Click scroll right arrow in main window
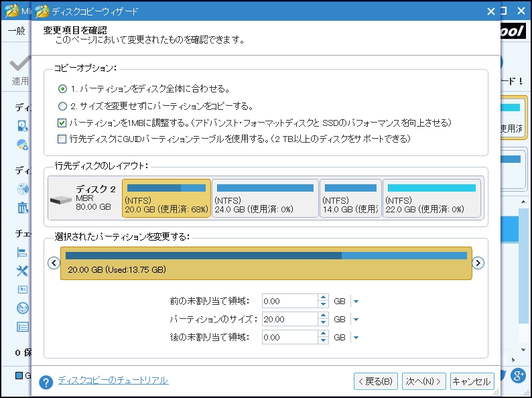 (x=513, y=360)
